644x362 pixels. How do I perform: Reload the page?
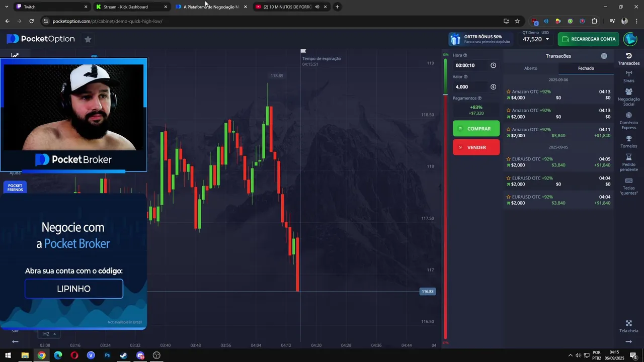point(31,21)
